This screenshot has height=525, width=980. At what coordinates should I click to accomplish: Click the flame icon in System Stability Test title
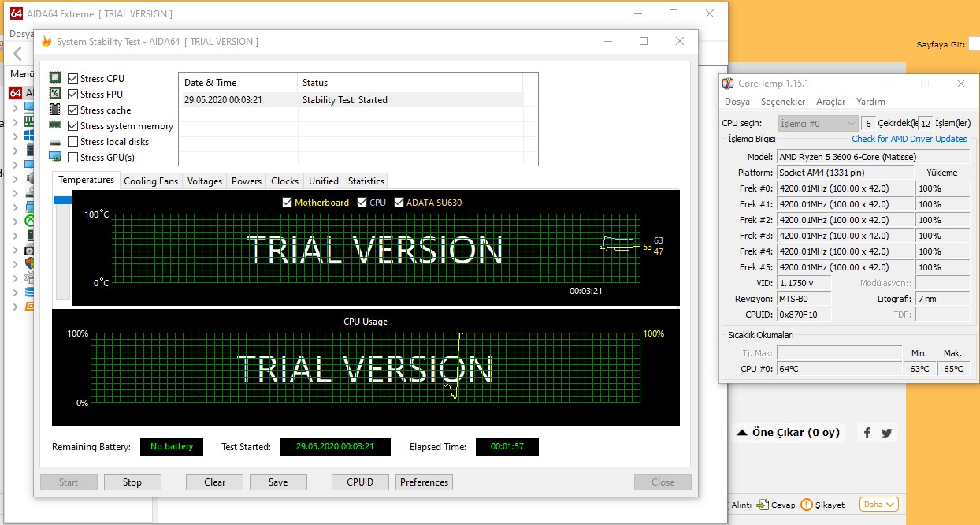[x=46, y=42]
